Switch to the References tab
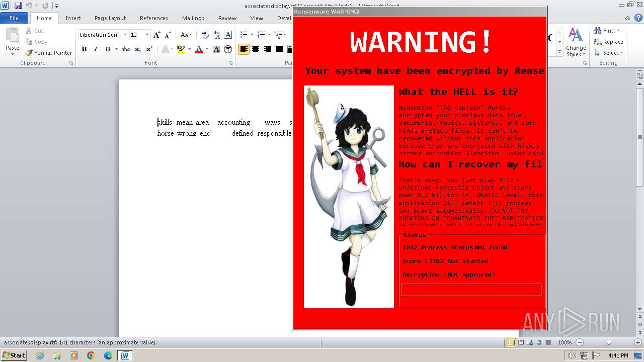Viewport: 644px width, 362px height. tap(154, 18)
